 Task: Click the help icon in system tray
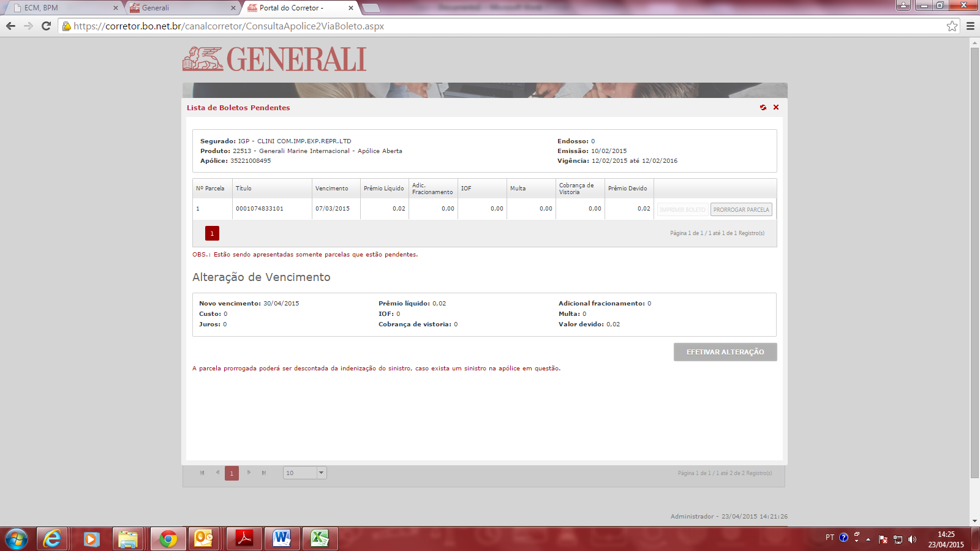coord(844,538)
